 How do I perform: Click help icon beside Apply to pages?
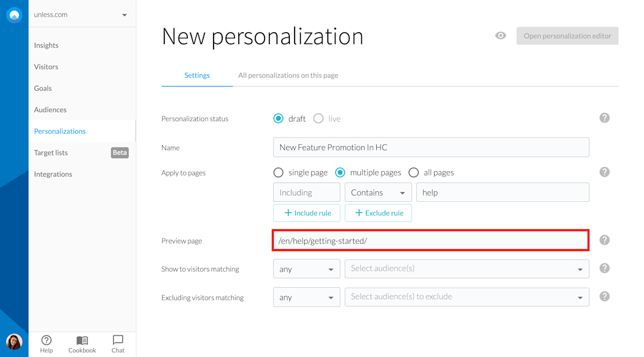click(x=604, y=172)
